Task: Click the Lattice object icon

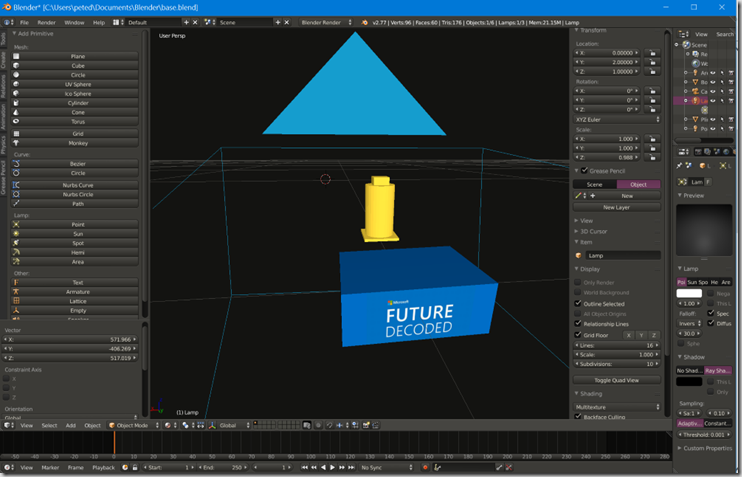Action: click(x=16, y=301)
